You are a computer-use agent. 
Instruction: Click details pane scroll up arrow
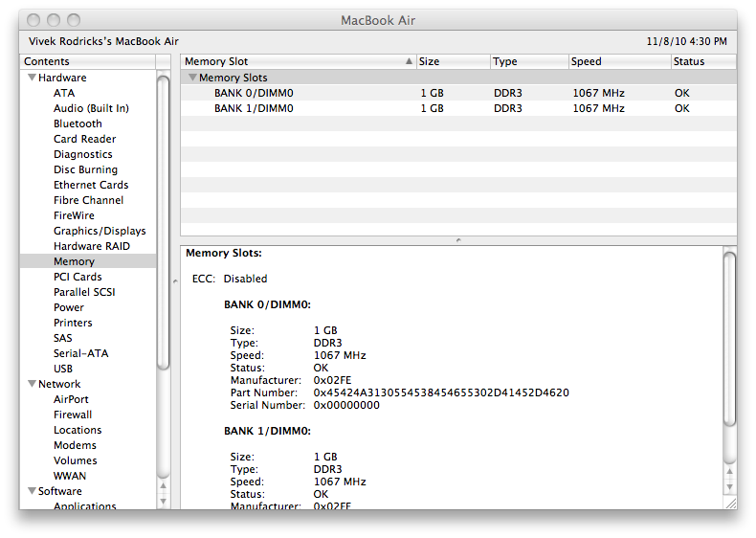point(729,471)
